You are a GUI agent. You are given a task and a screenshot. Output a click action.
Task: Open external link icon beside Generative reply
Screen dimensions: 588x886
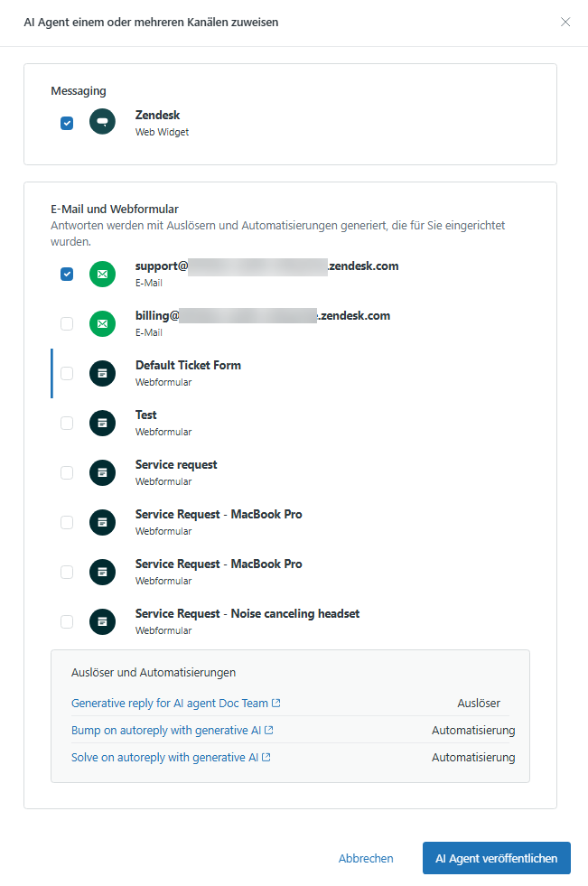pos(276,704)
